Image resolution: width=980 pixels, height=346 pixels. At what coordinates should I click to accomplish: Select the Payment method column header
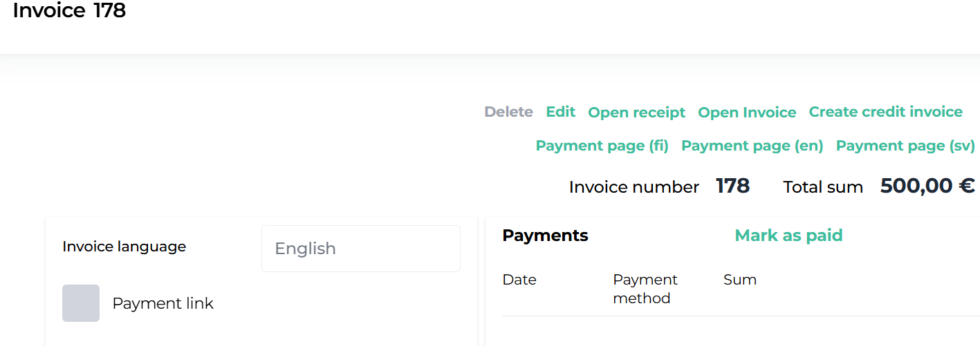645,289
